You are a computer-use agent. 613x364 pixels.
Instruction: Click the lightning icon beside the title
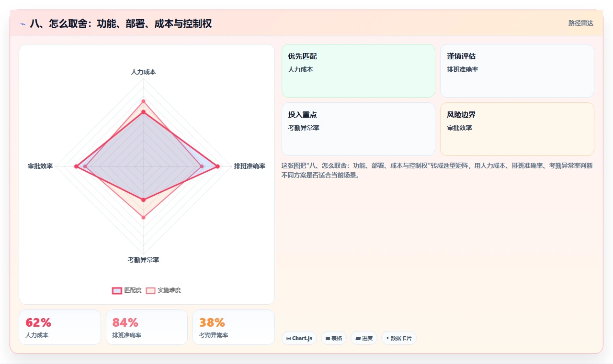click(x=23, y=24)
